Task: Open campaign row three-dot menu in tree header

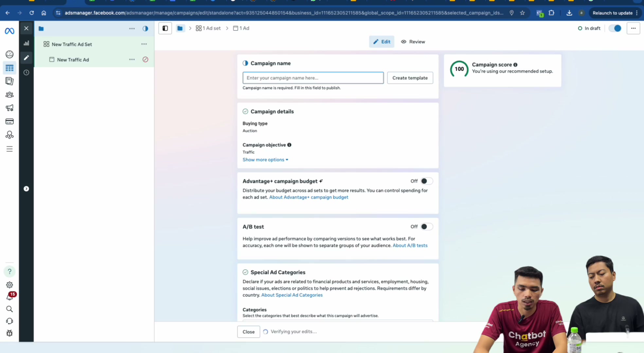Action: pos(132,29)
